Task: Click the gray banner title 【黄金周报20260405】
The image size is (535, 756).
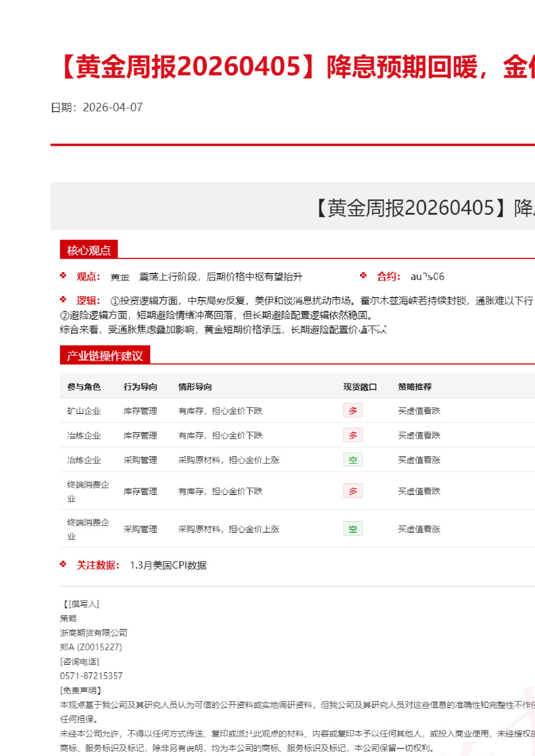Action: (424, 208)
